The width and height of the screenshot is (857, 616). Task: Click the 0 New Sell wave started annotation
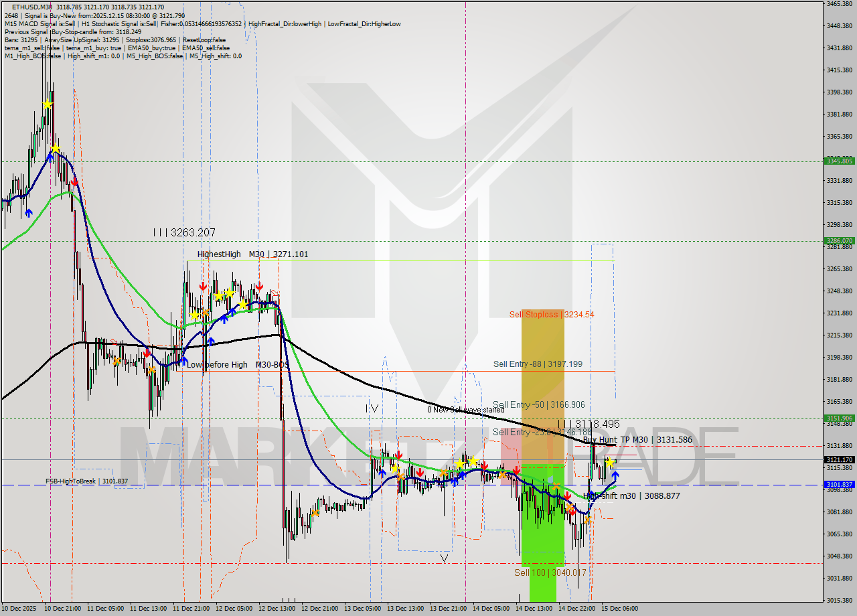(x=466, y=409)
